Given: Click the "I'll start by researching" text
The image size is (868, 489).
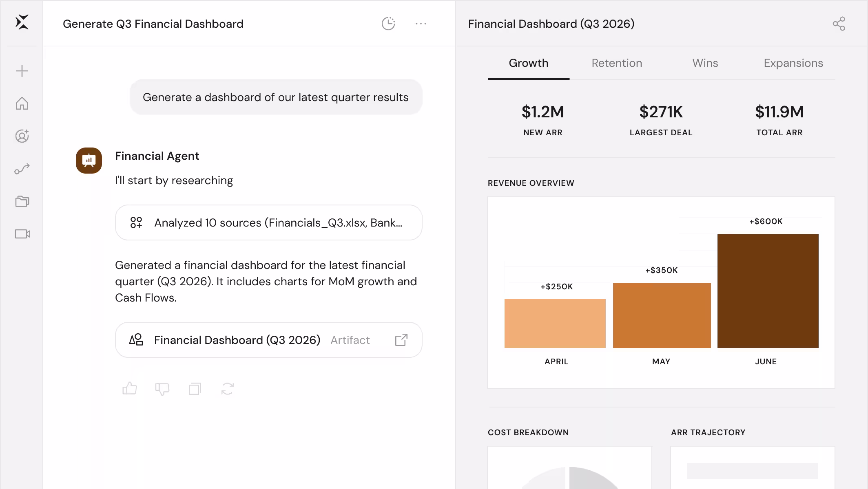Looking at the screenshot, I should click(174, 181).
